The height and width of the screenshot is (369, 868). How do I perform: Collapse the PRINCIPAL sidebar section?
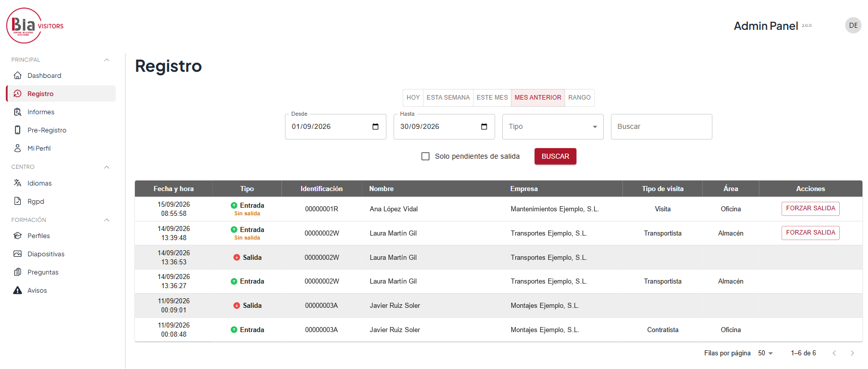click(107, 60)
